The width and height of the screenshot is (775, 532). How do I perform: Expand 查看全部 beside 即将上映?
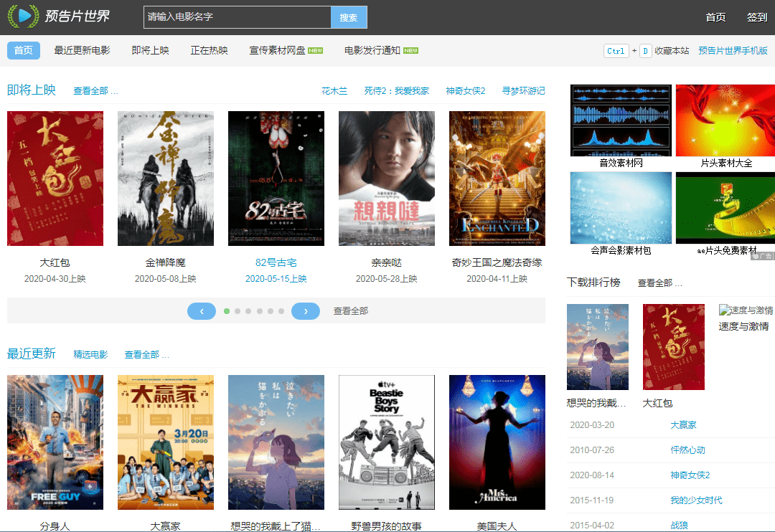pyautogui.click(x=95, y=91)
